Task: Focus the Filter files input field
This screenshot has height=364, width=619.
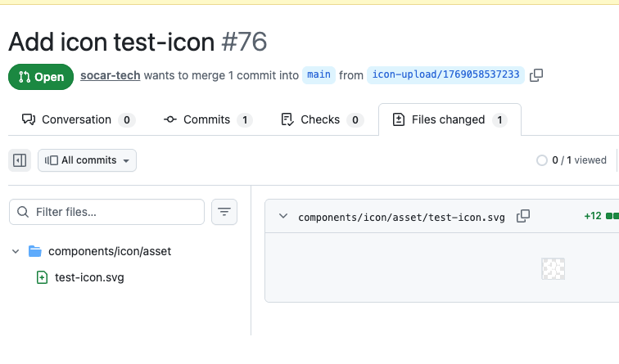Action: [x=115, y=212]
